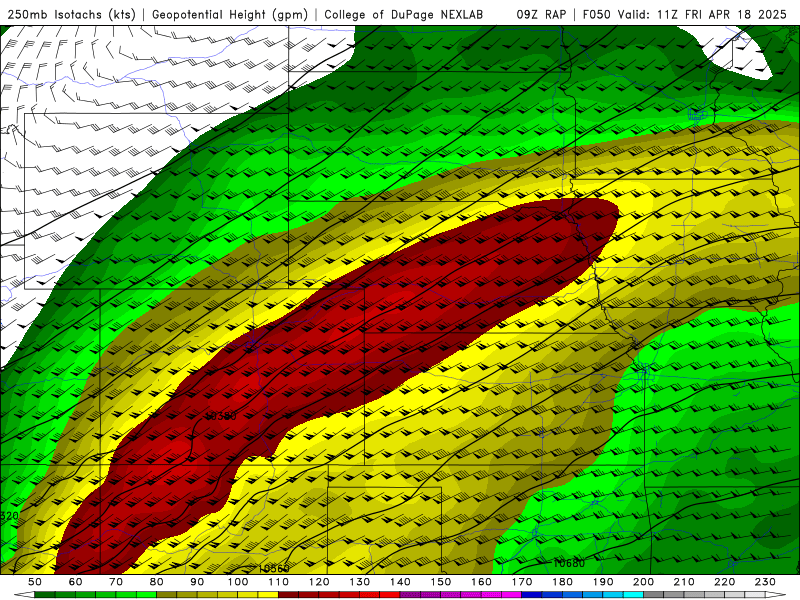
Task: Click the 70 legend value
Action: [x=116, y=582]
